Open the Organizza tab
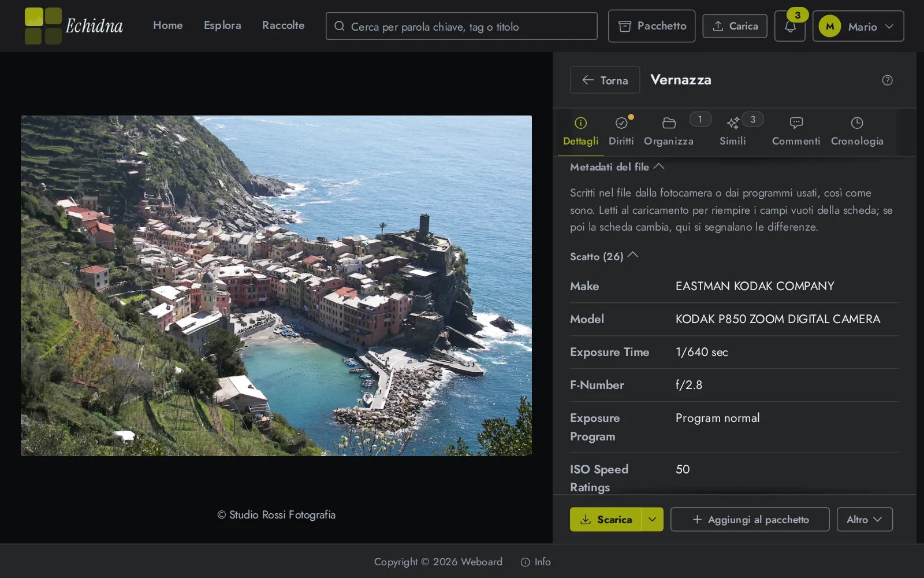 coord(669,132)
